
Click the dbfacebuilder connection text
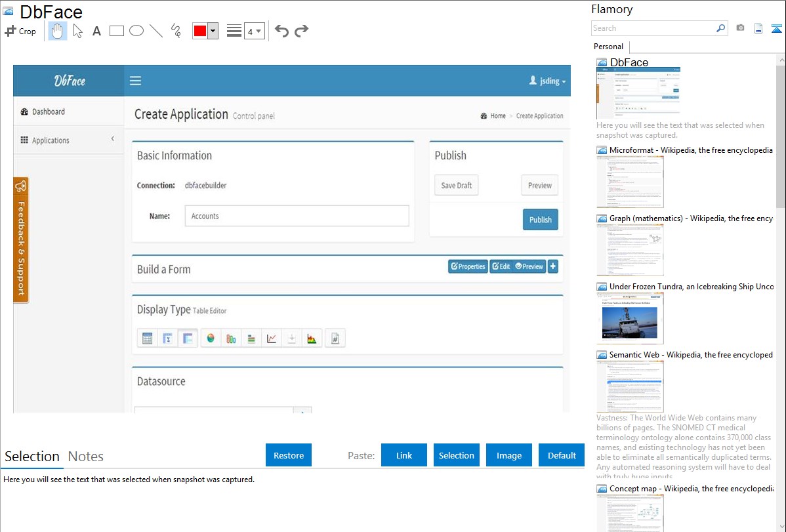(205, 186)
